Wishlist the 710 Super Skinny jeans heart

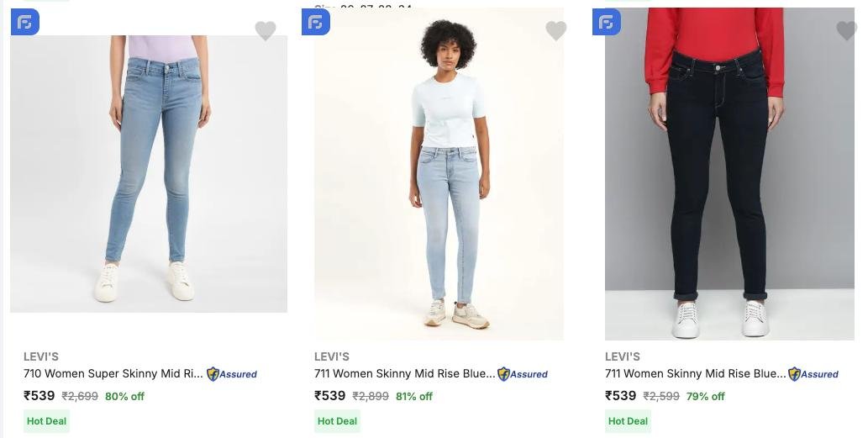[x=266, y=31]
